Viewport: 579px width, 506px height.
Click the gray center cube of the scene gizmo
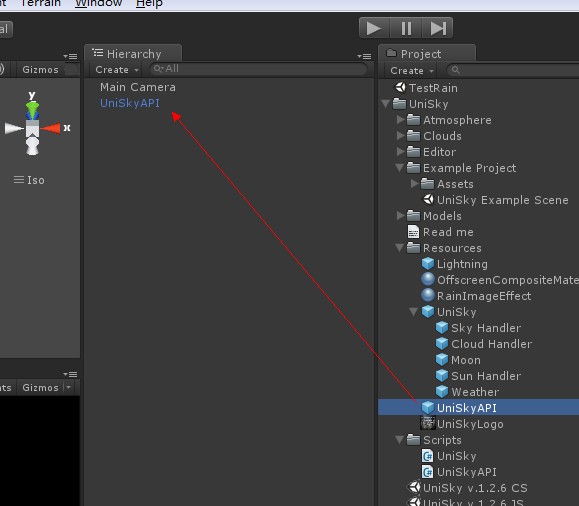[x=32, y=129]
